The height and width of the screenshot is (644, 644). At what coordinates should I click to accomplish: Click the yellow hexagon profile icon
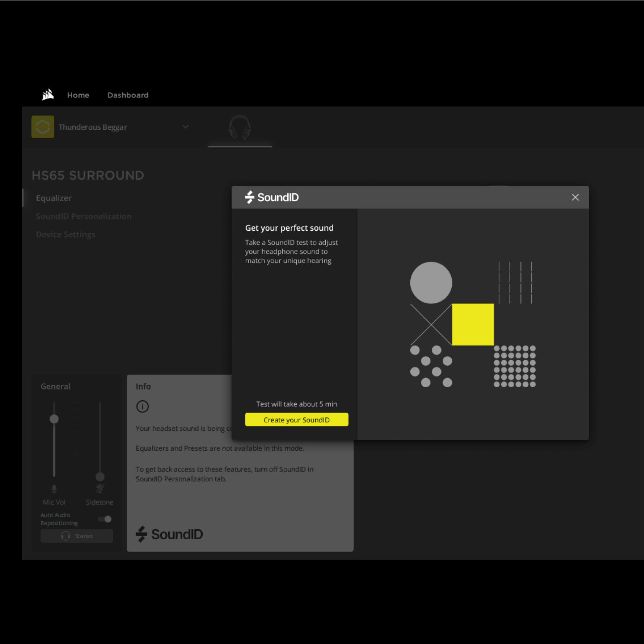coord(43,127)
